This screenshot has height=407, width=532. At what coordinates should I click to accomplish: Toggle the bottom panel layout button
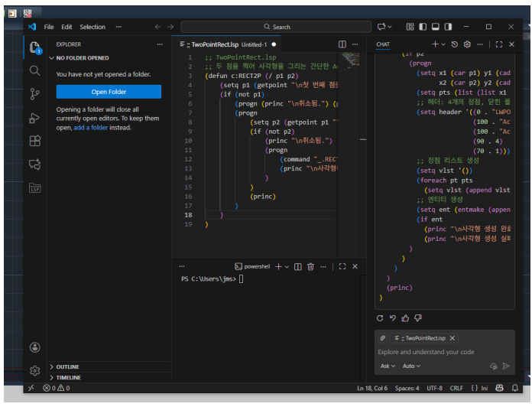click(x=435, y=27)
